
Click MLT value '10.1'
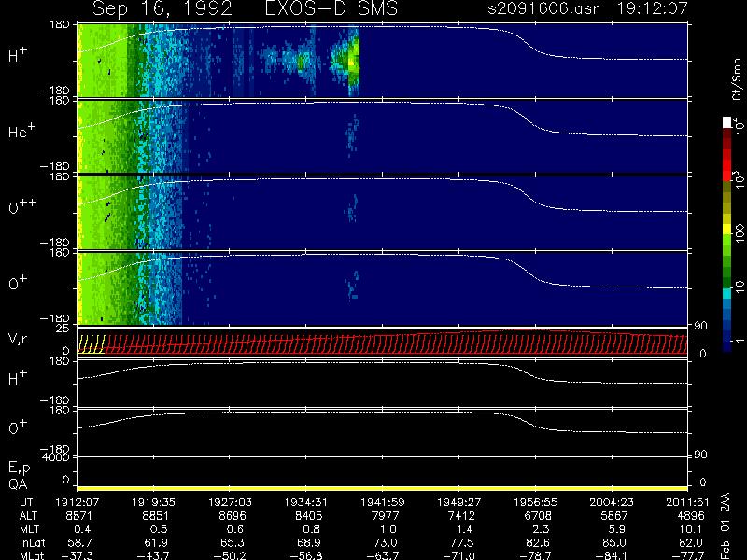click(690, 529)
